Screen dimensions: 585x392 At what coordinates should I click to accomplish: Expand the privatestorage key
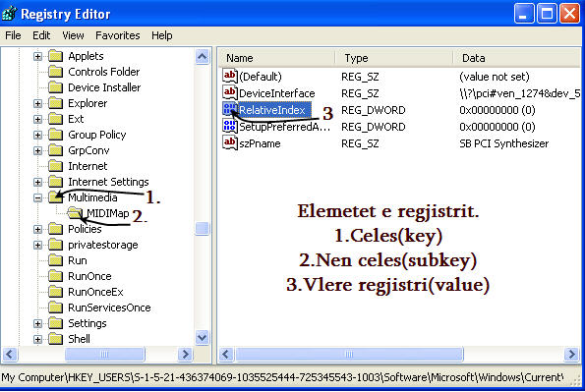coord(37,245)
